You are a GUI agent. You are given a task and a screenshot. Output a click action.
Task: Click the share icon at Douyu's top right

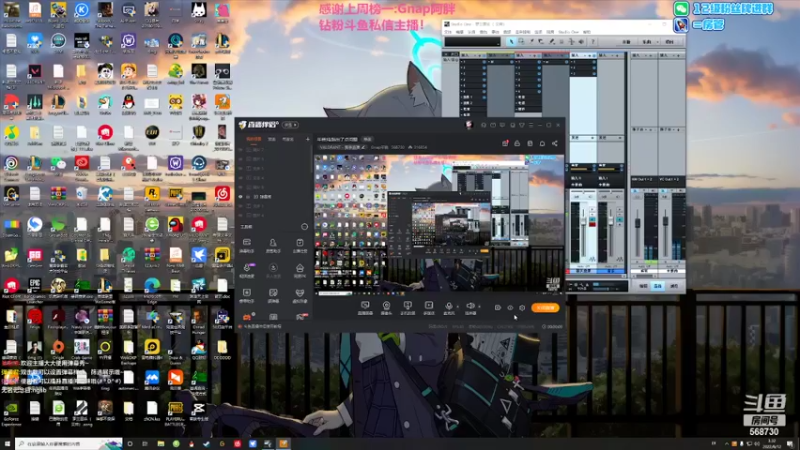point(555,143)
